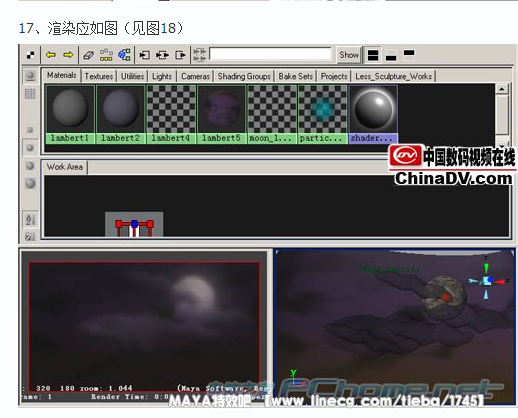Click the Rearrange Graph icon
Viewport: 518px width, 418px height.
[106, 55]
